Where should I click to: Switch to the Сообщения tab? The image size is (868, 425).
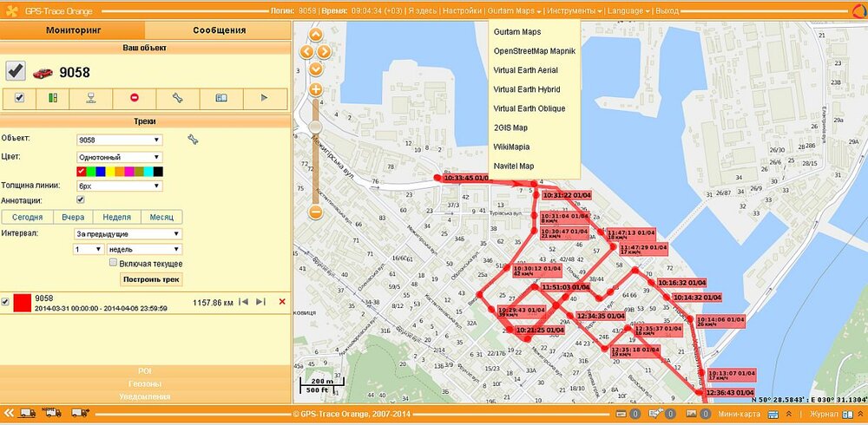coord(220,30)
